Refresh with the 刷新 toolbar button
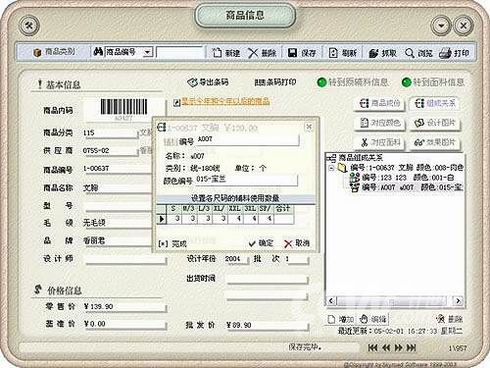 coord(343,53)
